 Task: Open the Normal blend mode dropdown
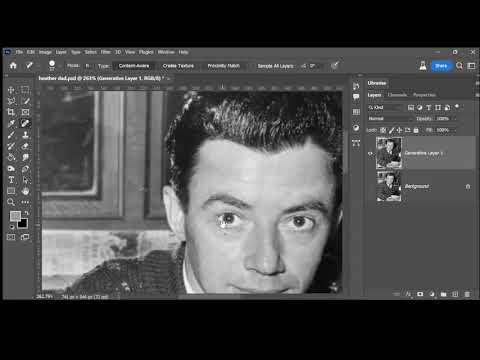coord(389,118)
